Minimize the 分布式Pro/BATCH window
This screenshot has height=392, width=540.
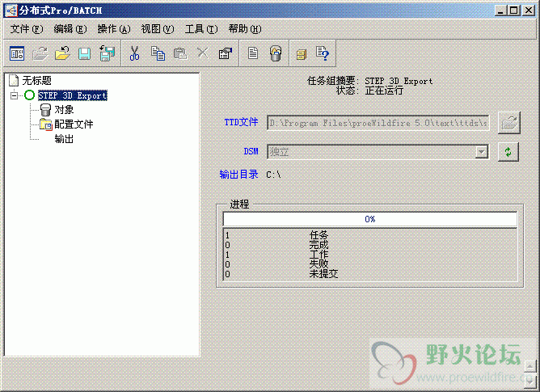pyautogui.click(x=500, y=11)
